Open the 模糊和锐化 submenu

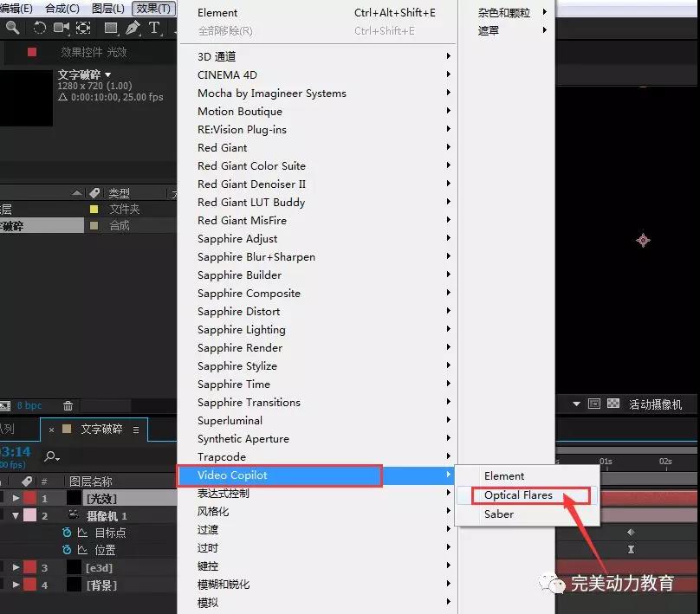[316, 585]
